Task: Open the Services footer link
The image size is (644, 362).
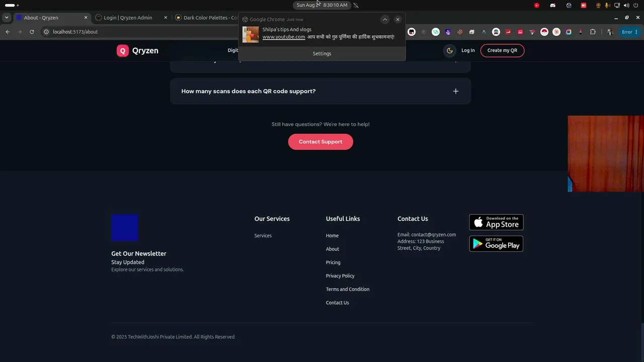Action: 263,236
